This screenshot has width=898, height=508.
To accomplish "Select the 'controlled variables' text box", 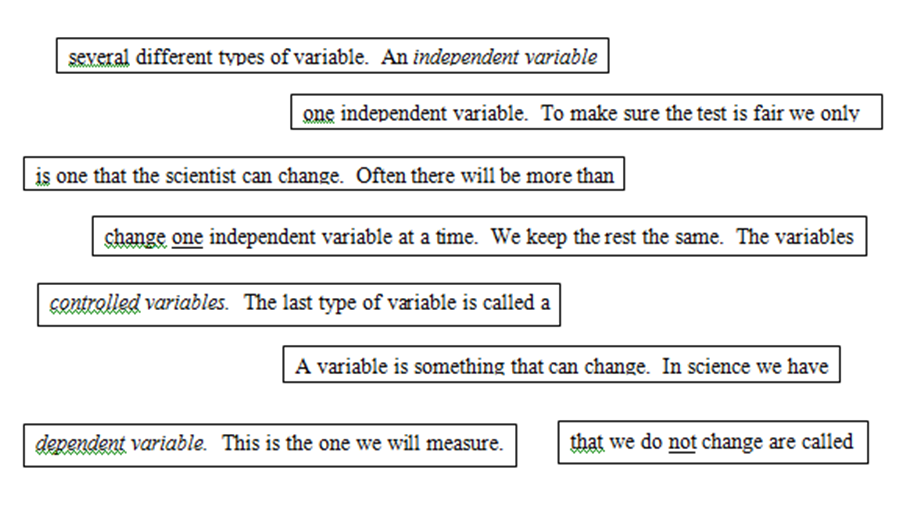I will coord(299,305).
